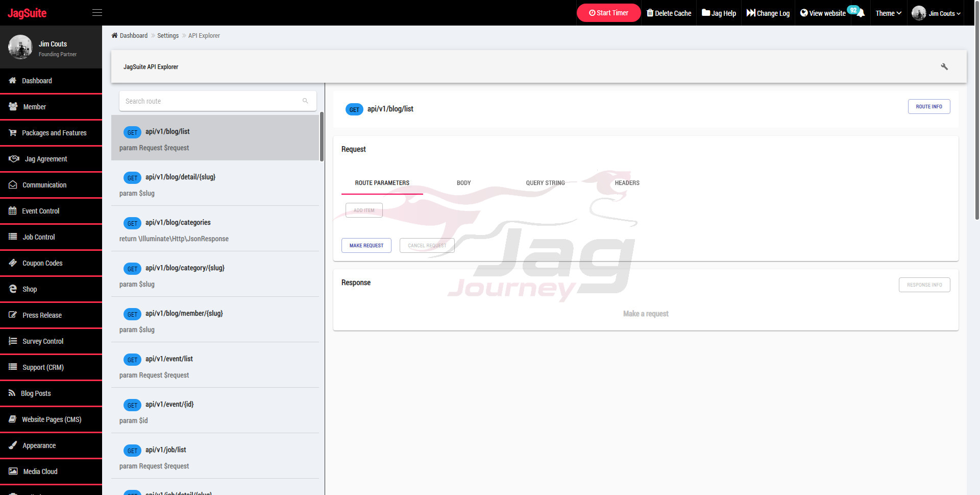Image resolution: width=980 pixels, height=495 pixels.
Task: Click the Add Item button
Action: pyautogui.click(x=364, y=210)
